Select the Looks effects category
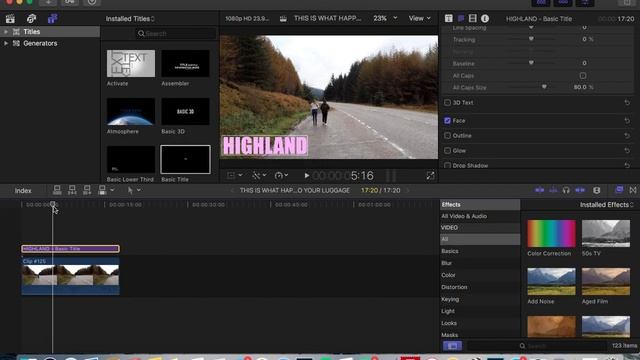640x360 pixels. click(449, 323)
